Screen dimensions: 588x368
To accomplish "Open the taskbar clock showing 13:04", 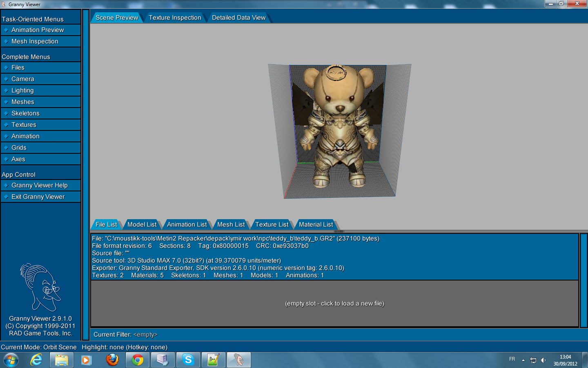I will point(566,360).
